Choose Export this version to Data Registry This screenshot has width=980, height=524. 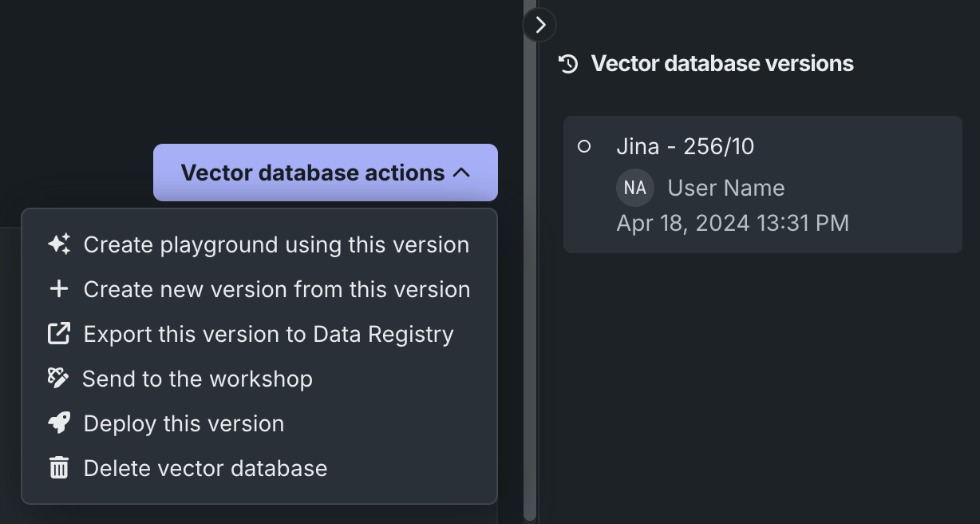(268, 334)
